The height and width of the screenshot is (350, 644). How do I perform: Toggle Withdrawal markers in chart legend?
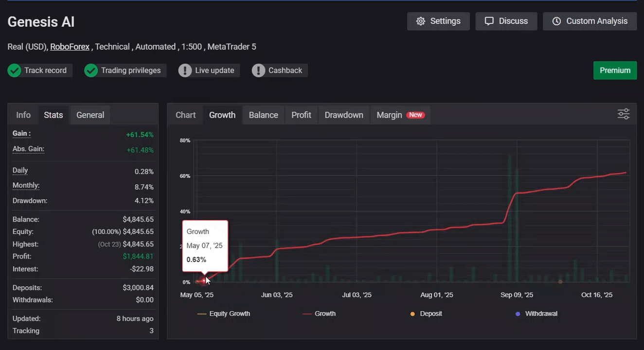coord(537,314)
